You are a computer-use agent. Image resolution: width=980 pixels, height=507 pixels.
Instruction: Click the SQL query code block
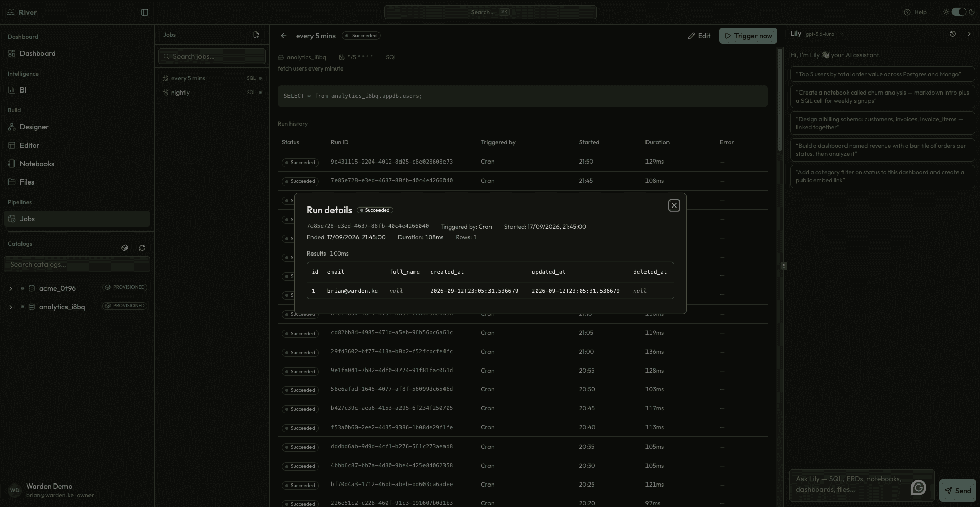[522, 96]
